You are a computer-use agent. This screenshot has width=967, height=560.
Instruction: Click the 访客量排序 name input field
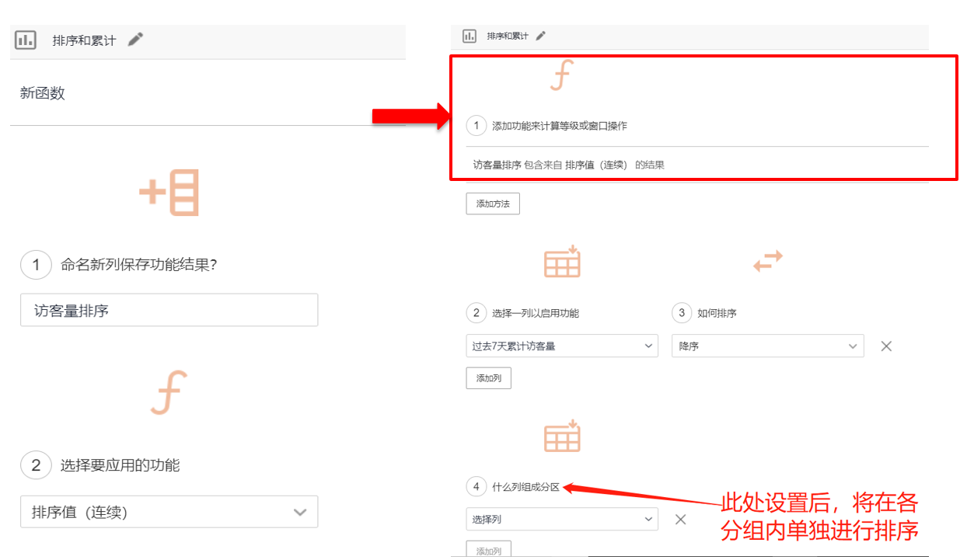[x=169, y=310]
